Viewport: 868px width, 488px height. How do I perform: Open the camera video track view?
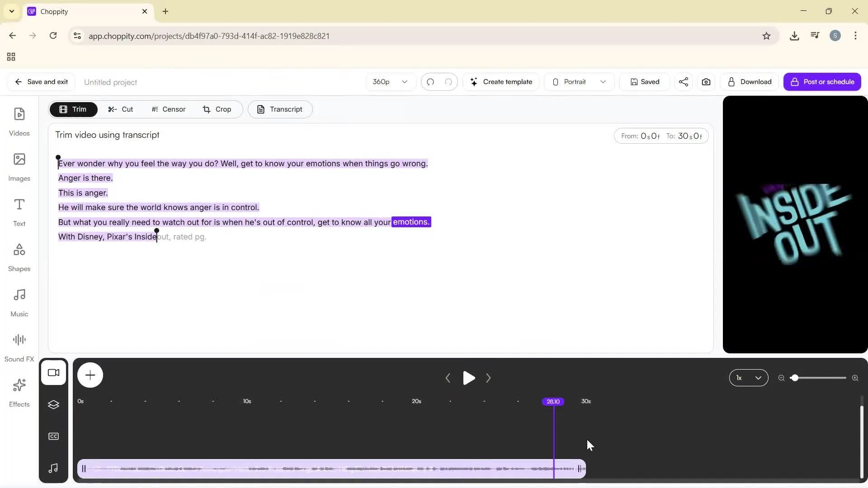pos(53,372)
